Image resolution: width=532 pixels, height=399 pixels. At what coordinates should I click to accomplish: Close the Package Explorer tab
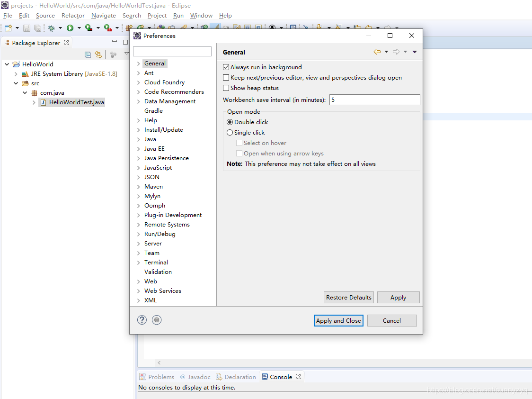coord(66,43)
